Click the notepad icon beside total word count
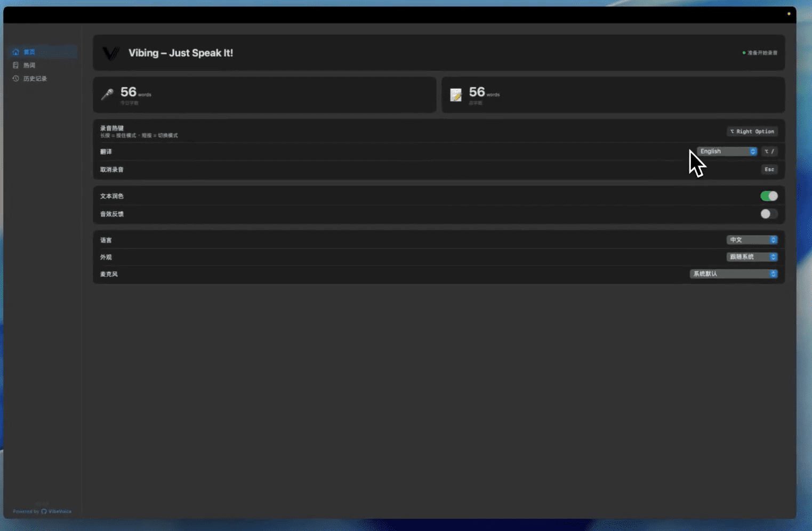The image size is (812, 531). point(456,95)
